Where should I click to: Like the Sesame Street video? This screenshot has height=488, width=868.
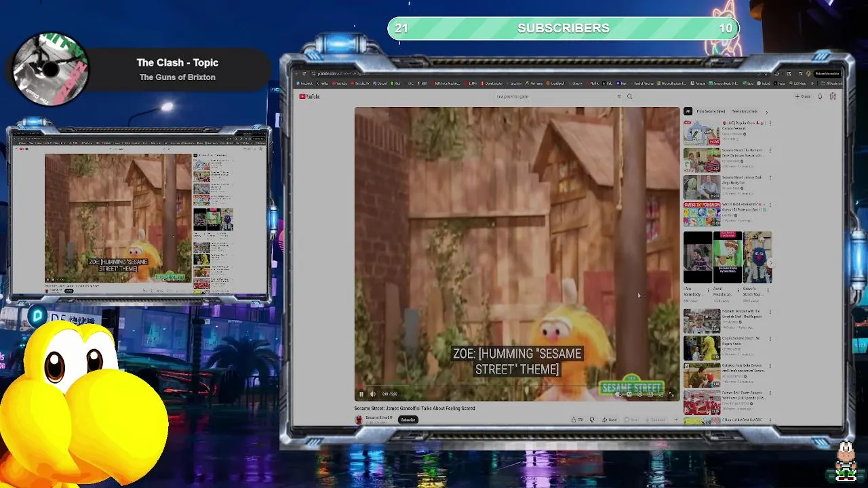577,420
